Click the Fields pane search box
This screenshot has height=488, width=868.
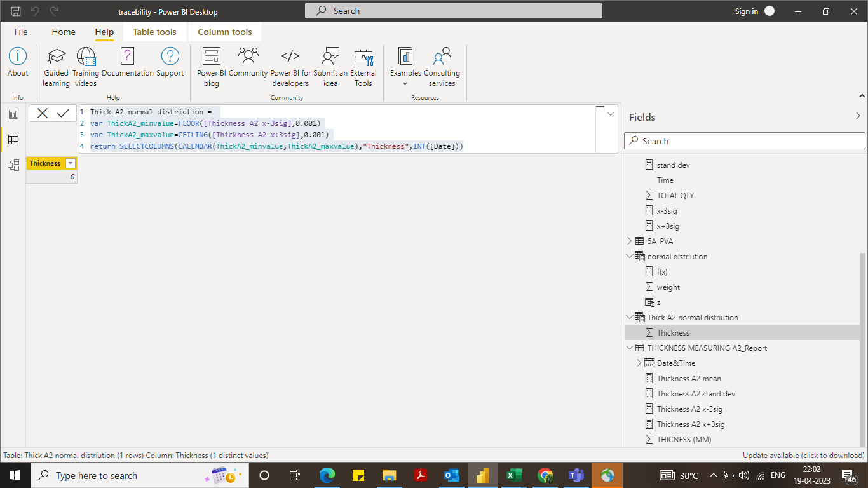pyautogui.click(x=745, y=141)
